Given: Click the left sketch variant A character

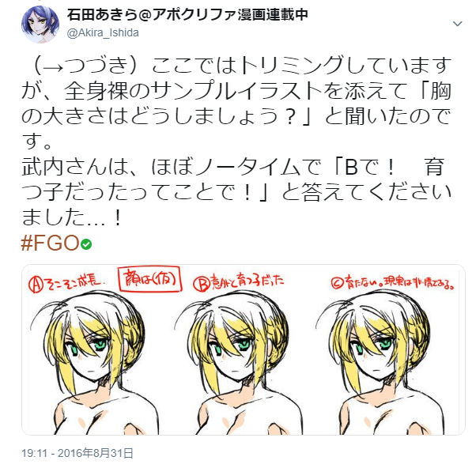Looking at the screenshot, I should coord(94,363).
